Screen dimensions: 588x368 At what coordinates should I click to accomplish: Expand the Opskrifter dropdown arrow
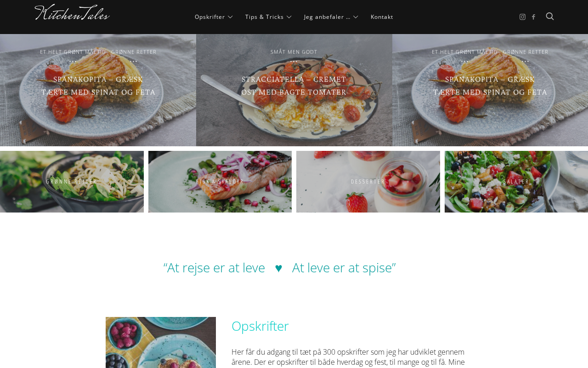pos(230,17)
